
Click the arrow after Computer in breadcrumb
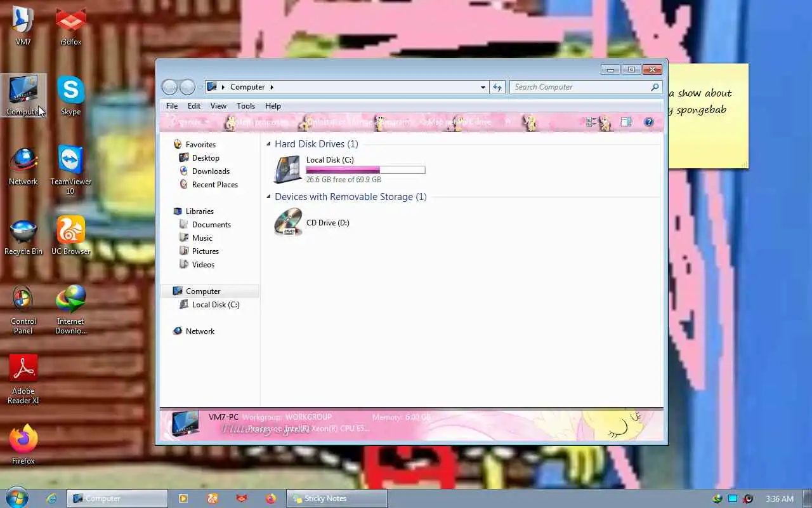(x=272, y=87)
